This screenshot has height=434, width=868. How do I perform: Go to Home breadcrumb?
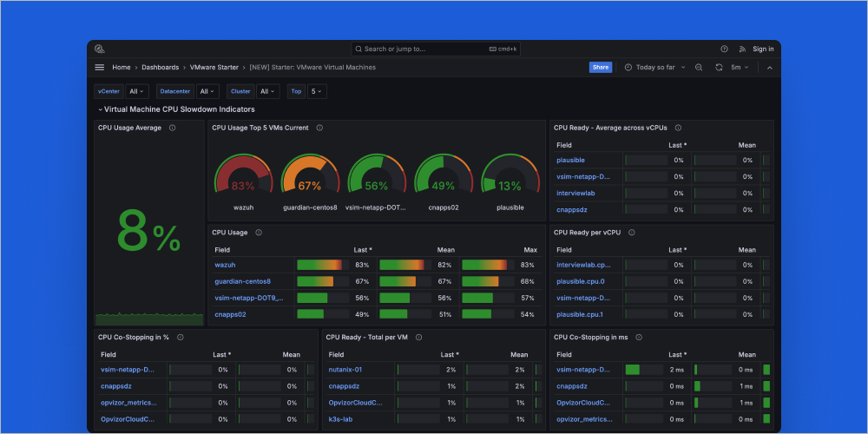point(122,67)
